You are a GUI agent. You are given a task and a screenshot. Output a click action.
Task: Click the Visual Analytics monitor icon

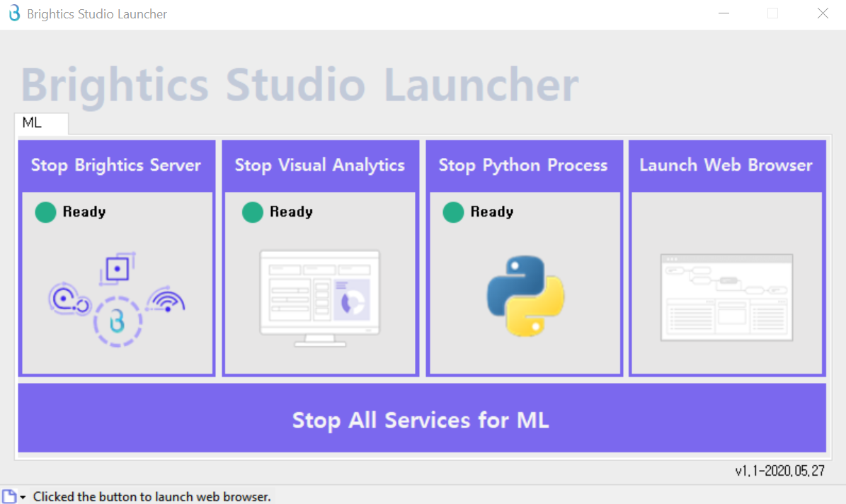pyautogui.click(x=320, y=298)
